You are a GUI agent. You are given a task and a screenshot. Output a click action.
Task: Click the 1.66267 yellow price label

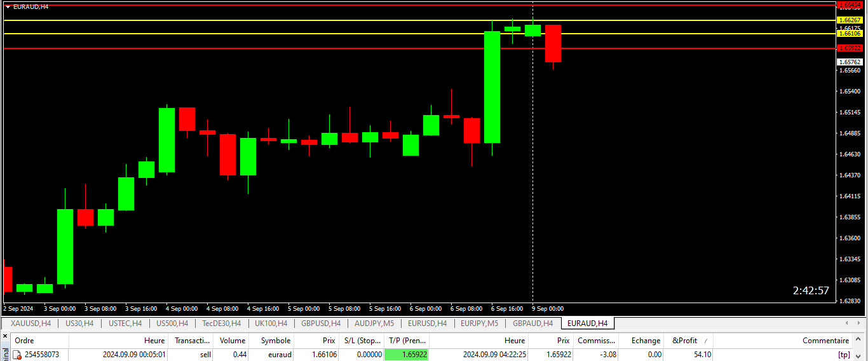[x=850, y=20]
